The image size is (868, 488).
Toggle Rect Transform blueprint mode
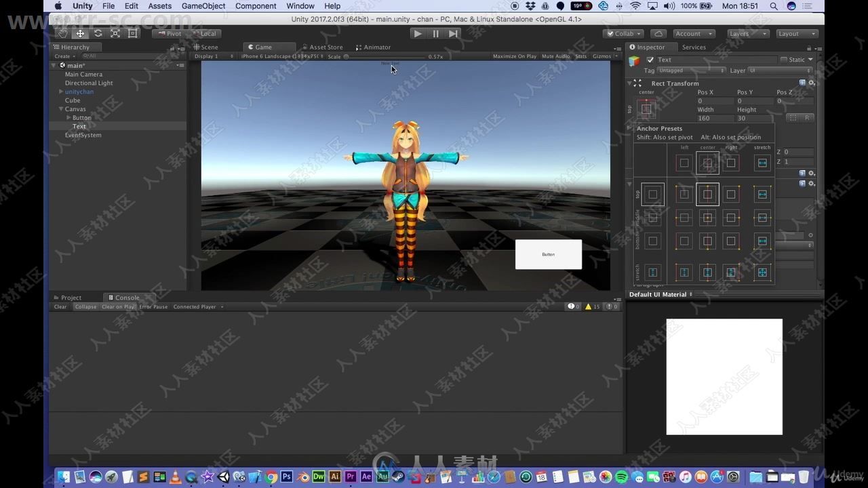(x=793, y=117)
